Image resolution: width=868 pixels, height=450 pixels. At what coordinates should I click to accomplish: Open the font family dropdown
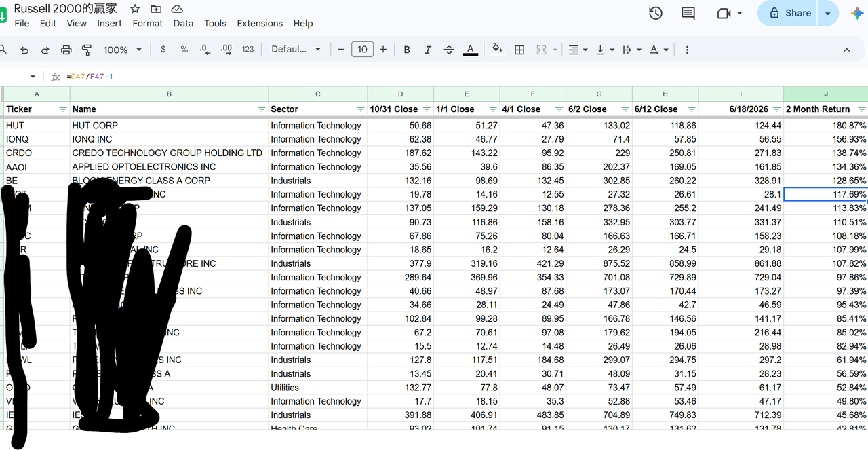[x=296, y=50]
